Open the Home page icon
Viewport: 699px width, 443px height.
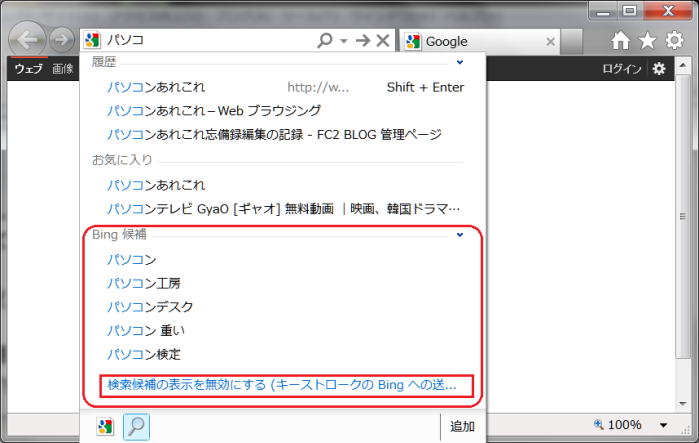(x=621, y=41)
